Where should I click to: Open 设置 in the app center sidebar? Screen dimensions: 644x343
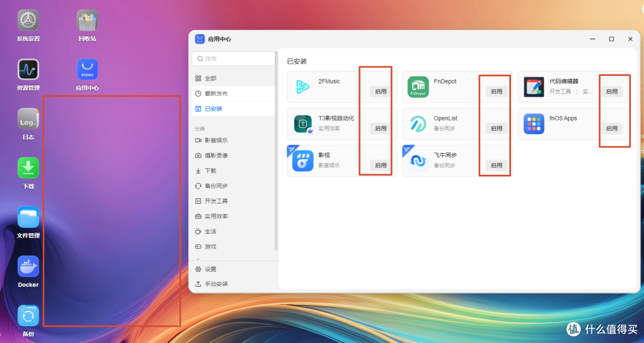[x=233, y=270]
